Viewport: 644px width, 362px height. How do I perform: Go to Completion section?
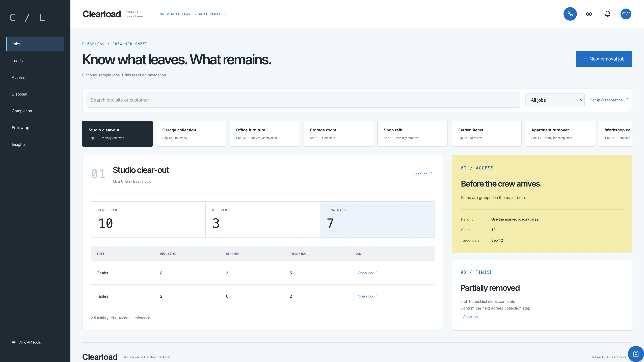click(35, 111)
